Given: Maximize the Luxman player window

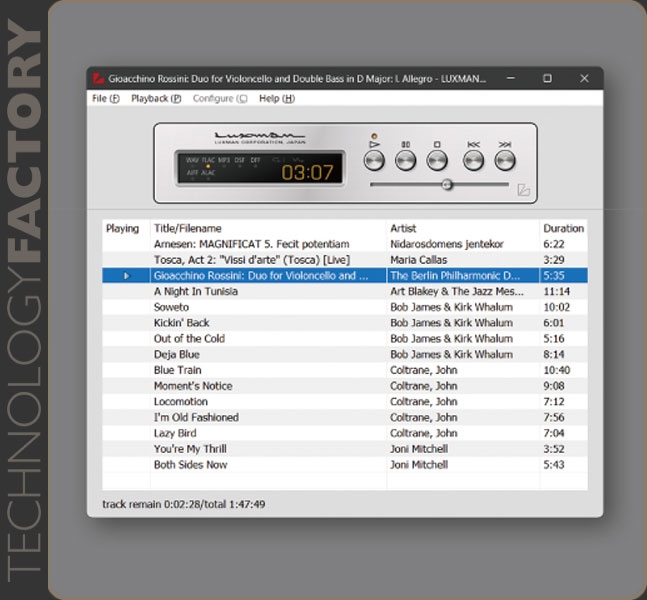Looking at the screenshot, I should (x=547, y=78).
